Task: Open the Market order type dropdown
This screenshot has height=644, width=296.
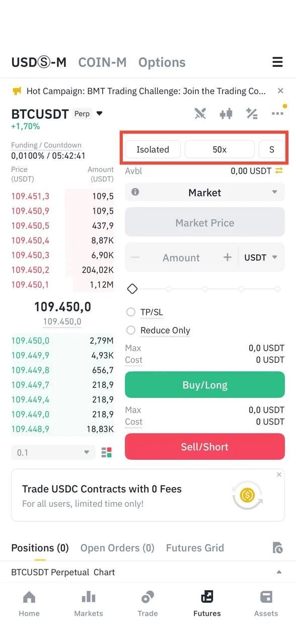Action: pyautogui.click(x=205, y=193)
